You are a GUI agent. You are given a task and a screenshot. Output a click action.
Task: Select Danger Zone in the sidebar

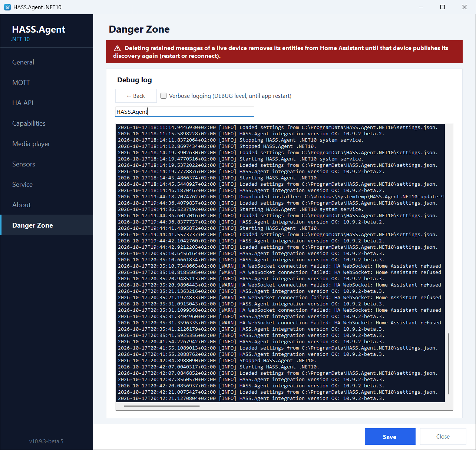click(x=47, y=225)
